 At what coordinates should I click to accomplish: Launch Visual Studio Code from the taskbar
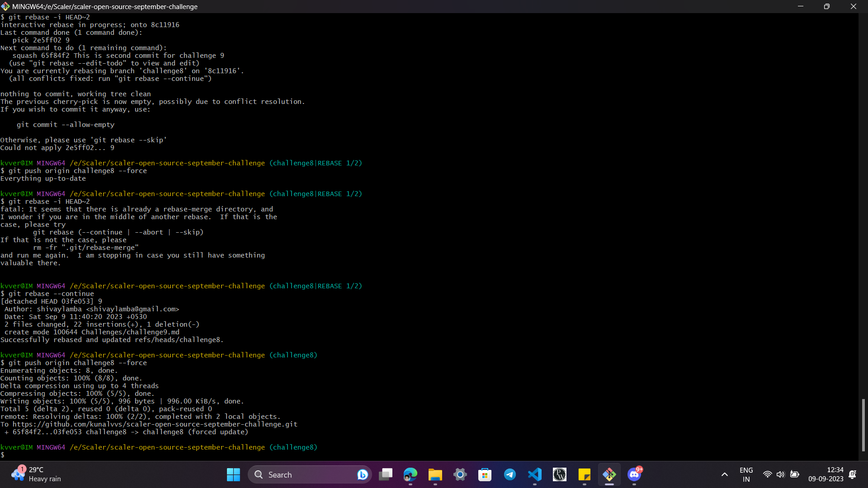(x=535, y=474)
